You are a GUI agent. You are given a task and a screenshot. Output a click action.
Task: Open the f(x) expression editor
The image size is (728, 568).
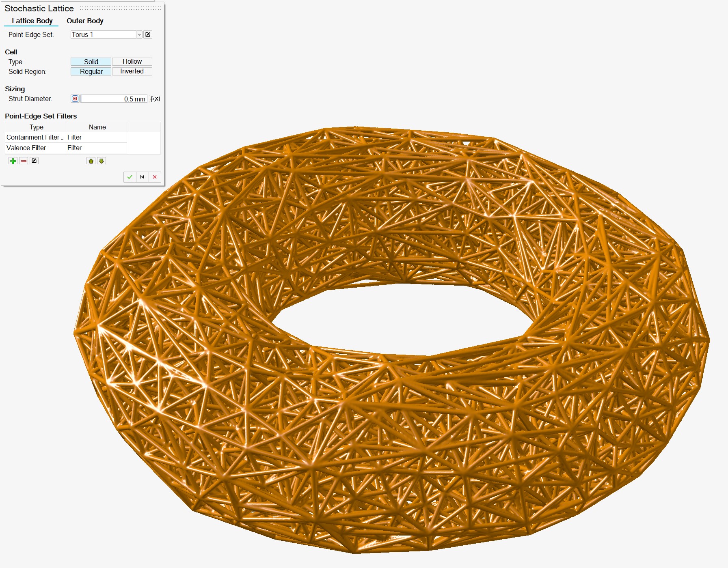coord(155,99)
